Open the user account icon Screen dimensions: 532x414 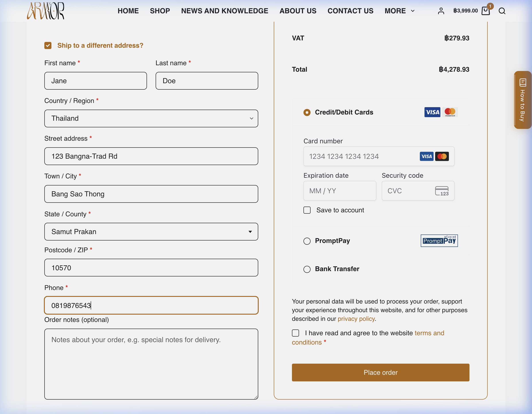pos(441,11)
